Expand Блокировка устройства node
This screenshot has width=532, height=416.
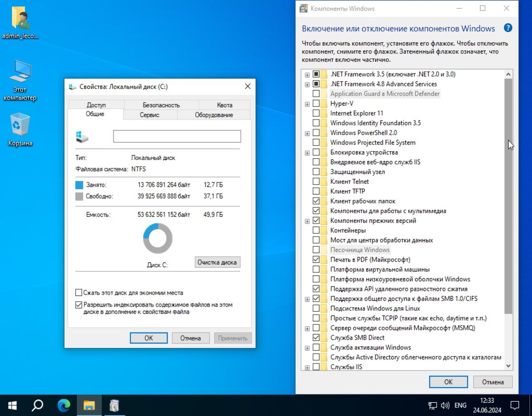pos(307,153)
